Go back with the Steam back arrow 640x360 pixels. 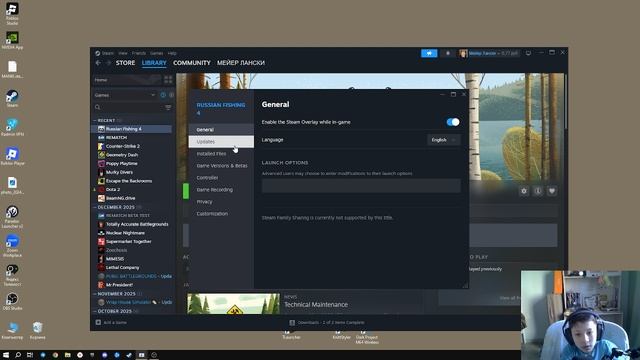[98, 63]
